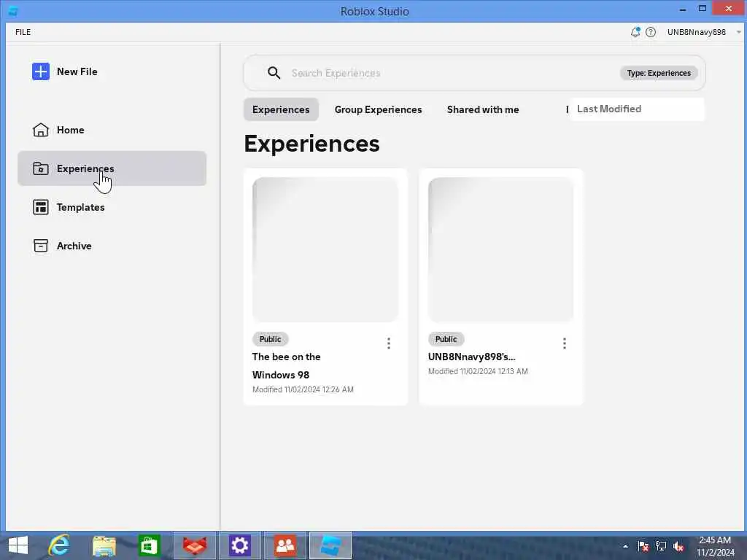Viewport: 747px width, 560px height.
Task: Open the Home section house icon
Action: tap(41, 130)
